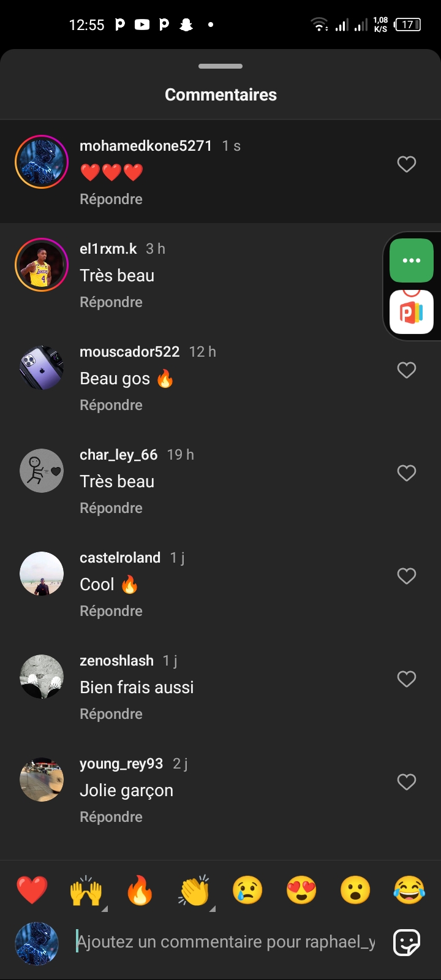Reply to el1rxm.k's comment

coord(111,302)
